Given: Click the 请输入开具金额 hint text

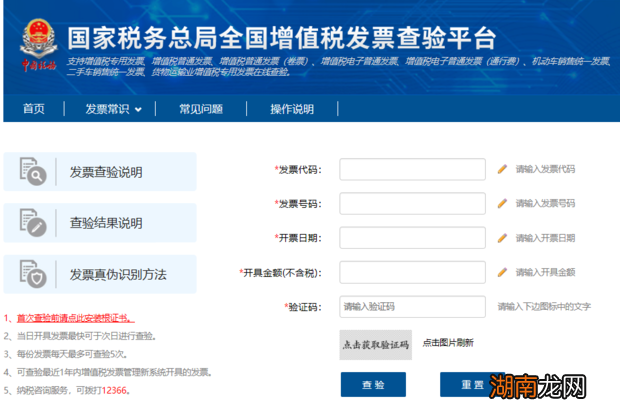Looking at the screenshot, I should click(x=545, y=272).
